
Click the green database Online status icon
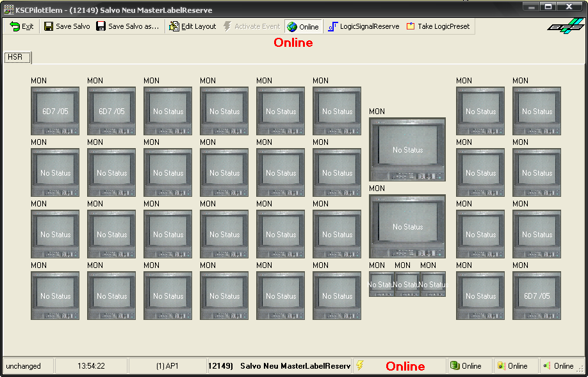click(455, 366)
